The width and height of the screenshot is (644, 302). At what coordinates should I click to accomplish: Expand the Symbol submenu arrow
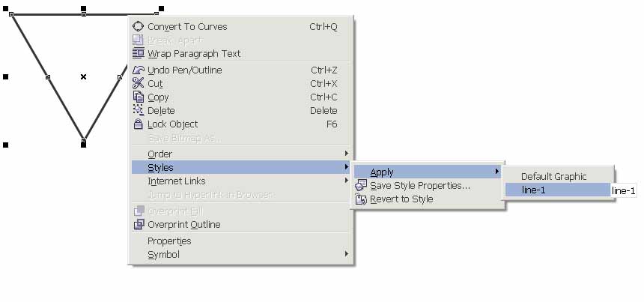click(x=347, y=254)
